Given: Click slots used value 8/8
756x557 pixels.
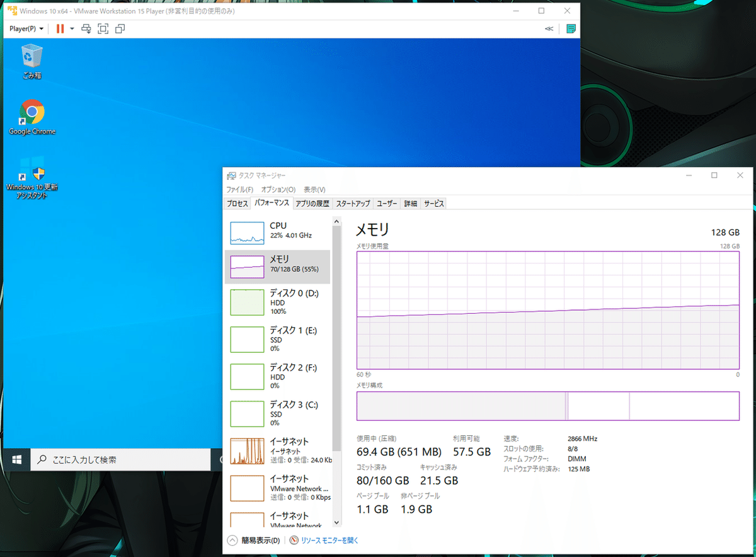Looking at the screenshot, I should [573, 449].
